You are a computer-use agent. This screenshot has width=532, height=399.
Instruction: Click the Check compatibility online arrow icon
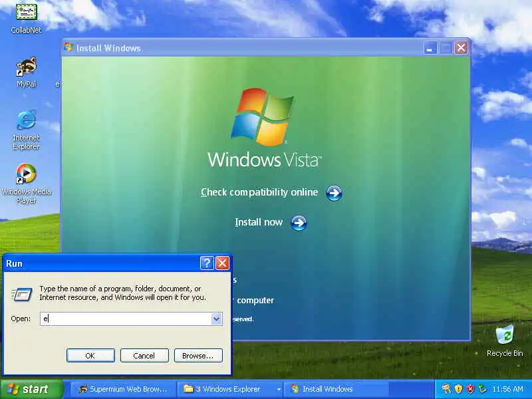coord(334,193)
